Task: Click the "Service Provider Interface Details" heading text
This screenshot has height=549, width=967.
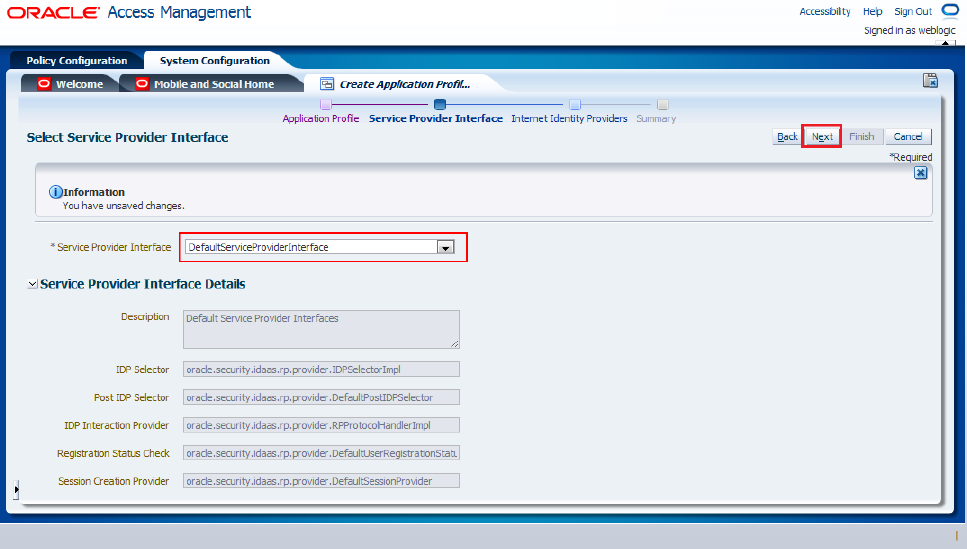Action: [142, 284]
